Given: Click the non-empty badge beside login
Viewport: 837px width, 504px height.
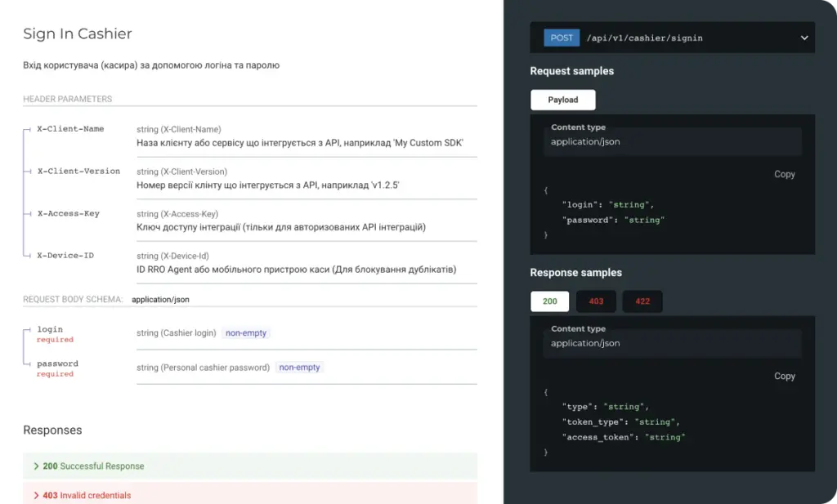Looking at the screenshot, I should click(x=246, y=332).
